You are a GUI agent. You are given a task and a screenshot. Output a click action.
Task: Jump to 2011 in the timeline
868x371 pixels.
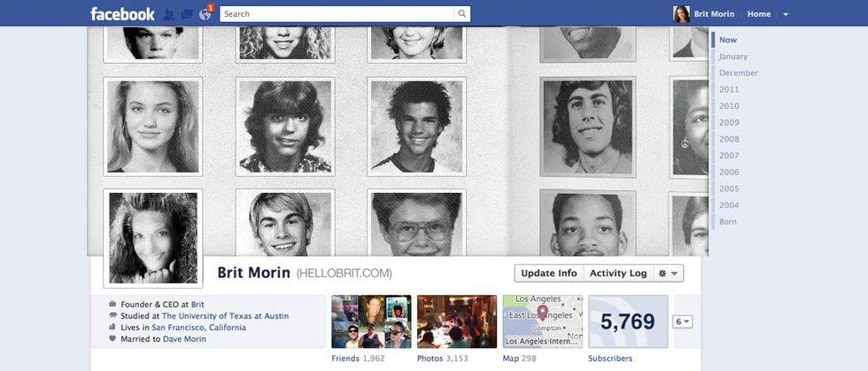pos(728,89)
